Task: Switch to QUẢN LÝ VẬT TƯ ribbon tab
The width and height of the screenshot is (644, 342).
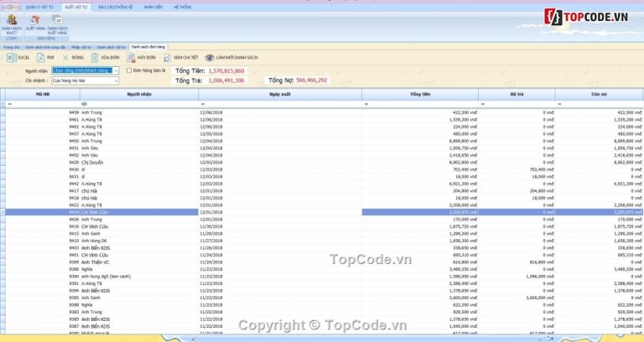Action: pos(39,7)
